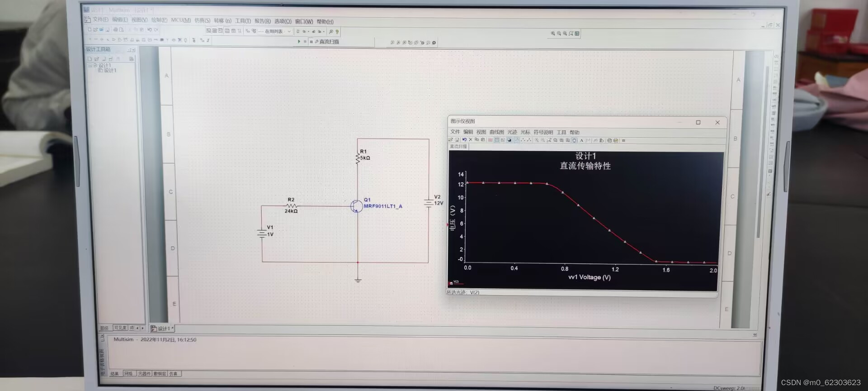The height and width of the screenshot is (391, 868).
Task: Open the 符号说明 legend menu in Grapher
Action: pos(543,132)
